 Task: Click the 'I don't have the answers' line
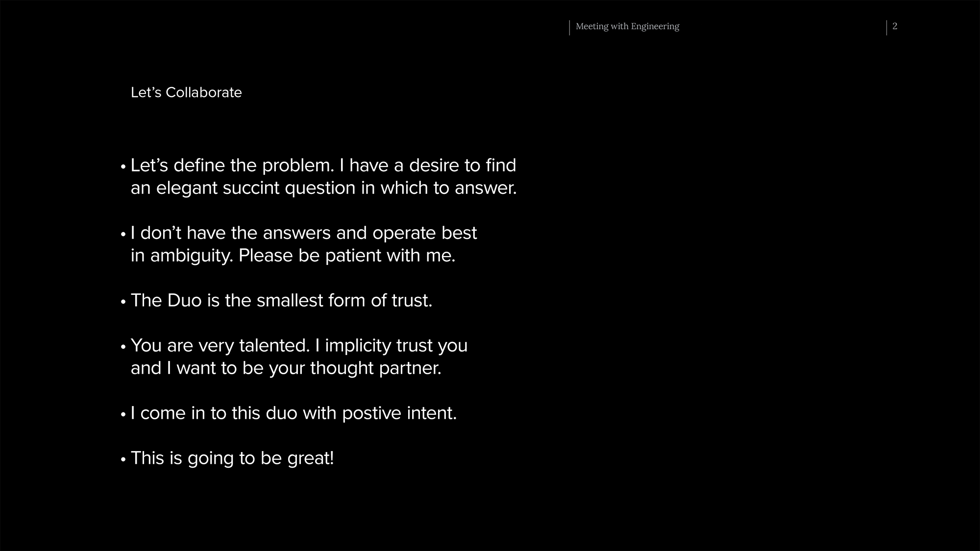coord(304,233)
